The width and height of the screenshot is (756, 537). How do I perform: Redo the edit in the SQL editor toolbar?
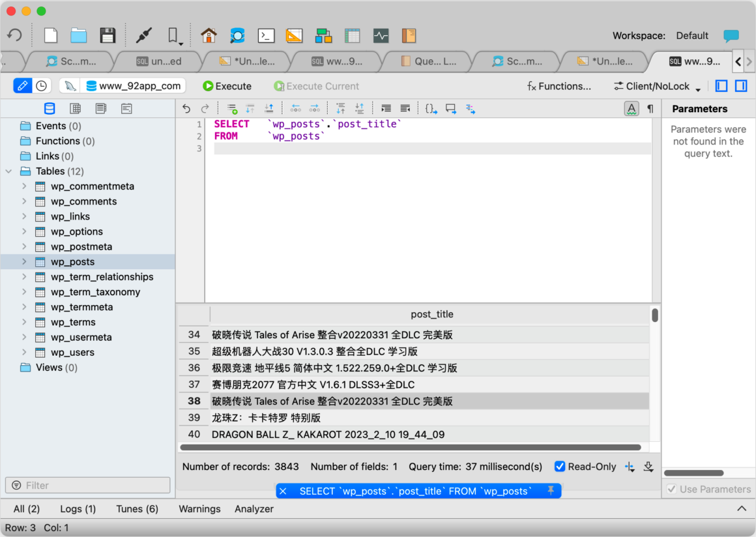pyautogui.click(x=205, y=108)
